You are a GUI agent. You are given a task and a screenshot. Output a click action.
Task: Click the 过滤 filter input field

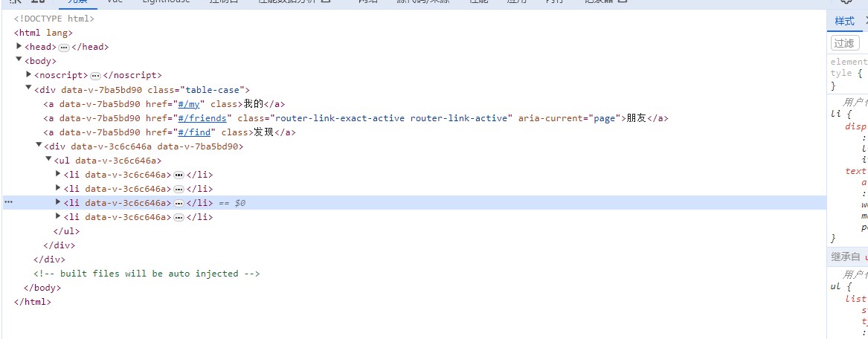845,43
